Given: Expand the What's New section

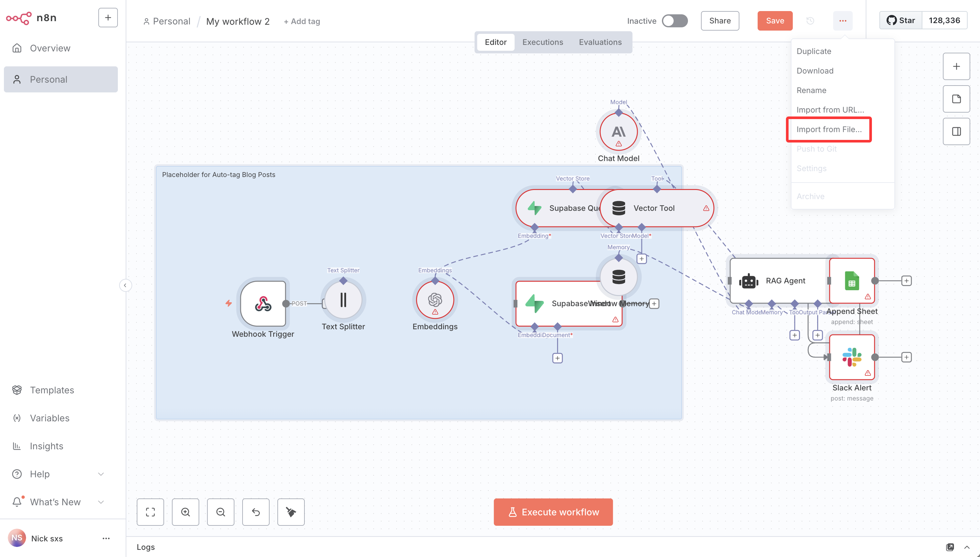Looking at the screenshot, I should click(101, 502).
